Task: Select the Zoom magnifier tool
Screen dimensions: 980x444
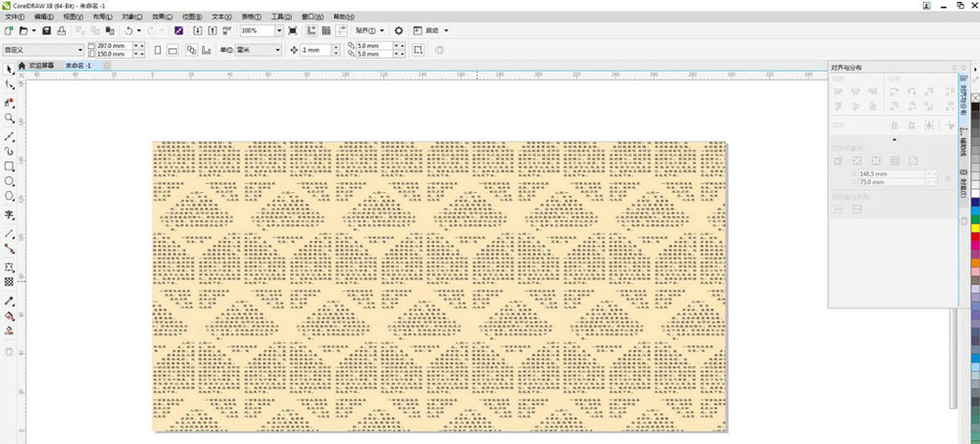Action: [9, 117]
